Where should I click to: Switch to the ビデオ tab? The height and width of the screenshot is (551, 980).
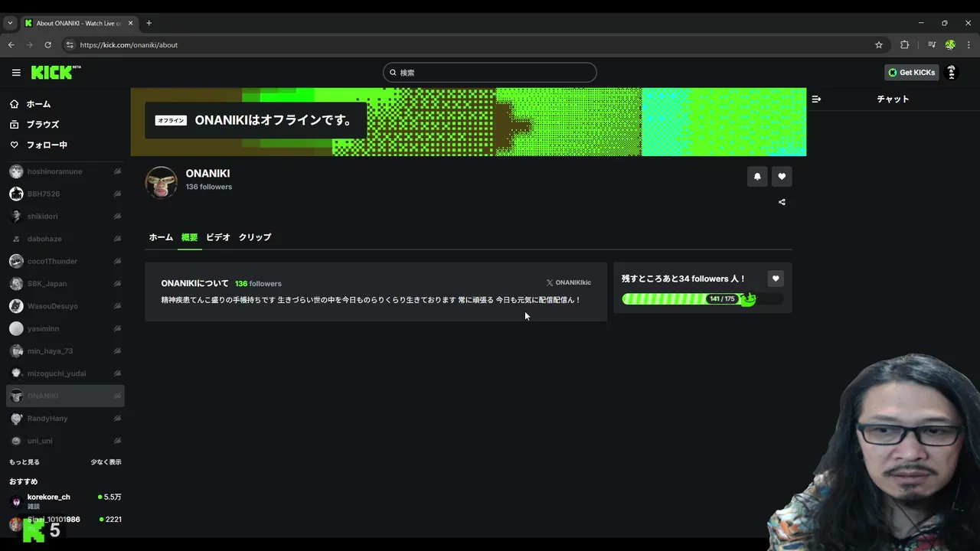pyautogui.click(x=218, y=237)
